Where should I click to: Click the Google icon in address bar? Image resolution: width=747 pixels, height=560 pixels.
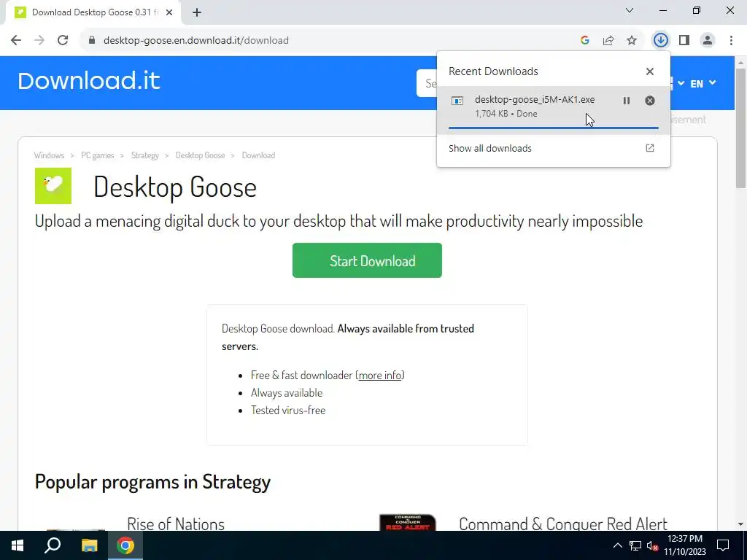(585, 41)
